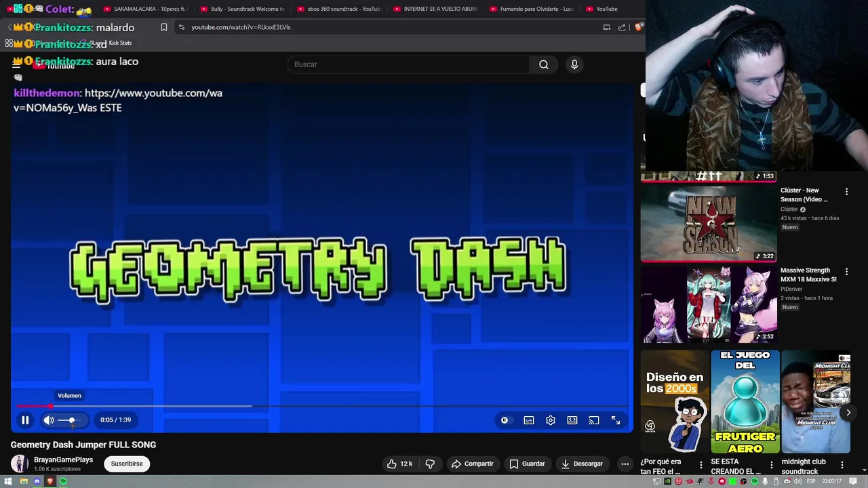Open the YouTube hamburger guide menu
The width and height of the screenshot is (868, 488).
[x=17, y=64]
